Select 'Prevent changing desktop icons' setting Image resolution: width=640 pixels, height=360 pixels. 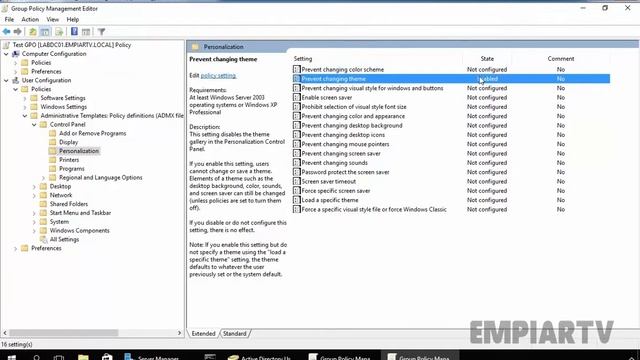pos(343,135)
